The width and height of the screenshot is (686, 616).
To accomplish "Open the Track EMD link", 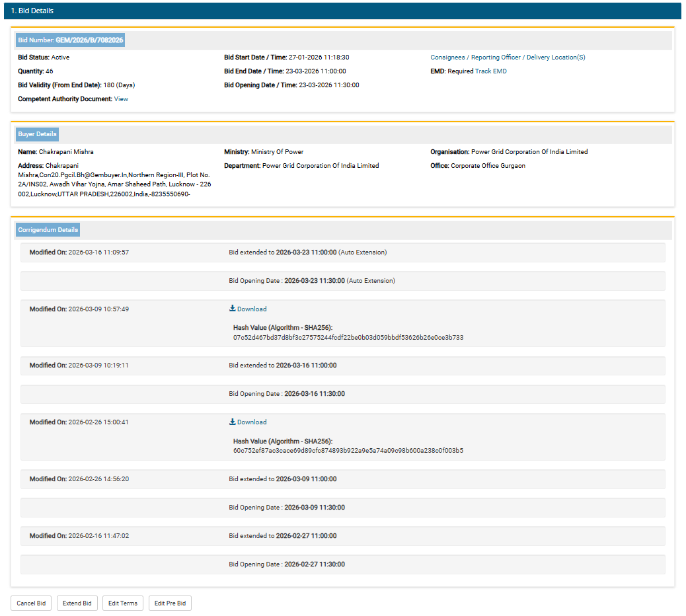I will pos(491,71).
